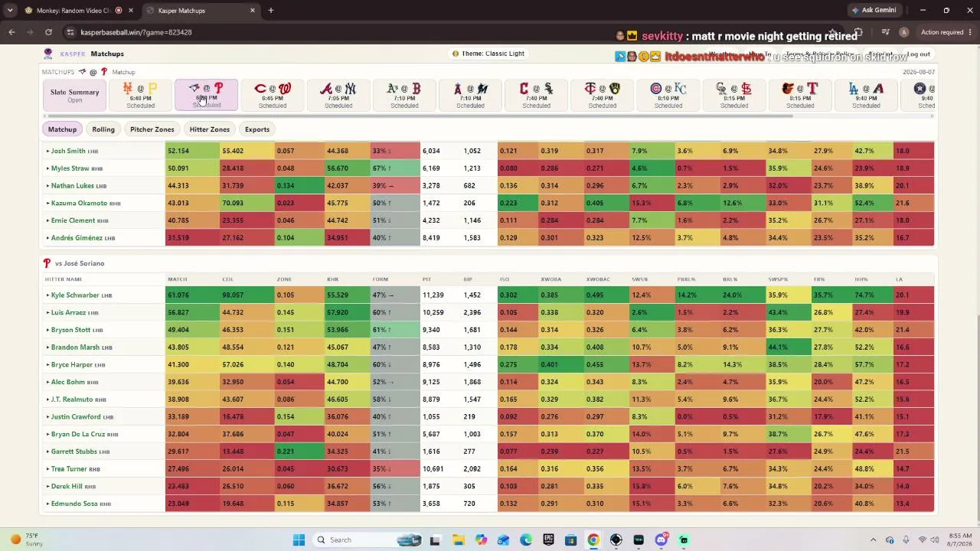Open the Dodgers at Diamondbacks 9:40 game

tap(866, 95)
